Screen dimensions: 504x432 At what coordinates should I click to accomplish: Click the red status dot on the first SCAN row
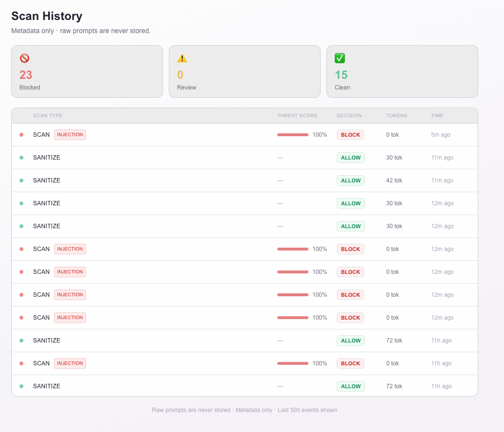tap(21, 135)
